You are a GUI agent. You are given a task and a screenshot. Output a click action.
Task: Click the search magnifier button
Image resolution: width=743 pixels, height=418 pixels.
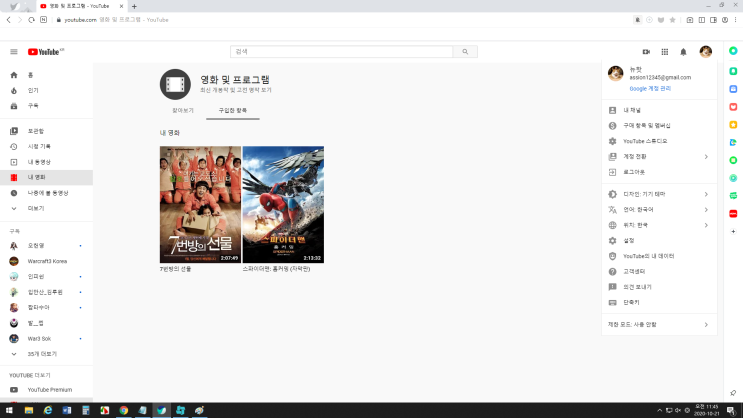pos(465,52)
